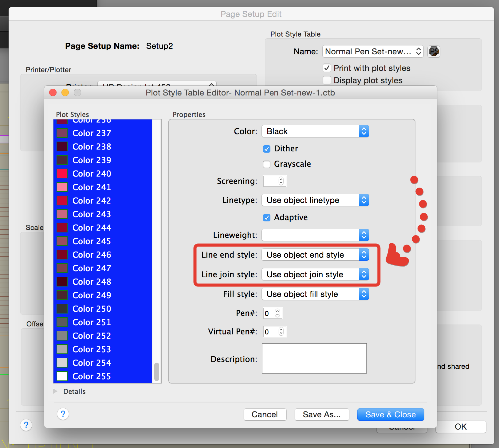Minimize Plot Style Table Editor with yellow button
Viewport: 499px width, 448px height.
click(x=65, y=92)
